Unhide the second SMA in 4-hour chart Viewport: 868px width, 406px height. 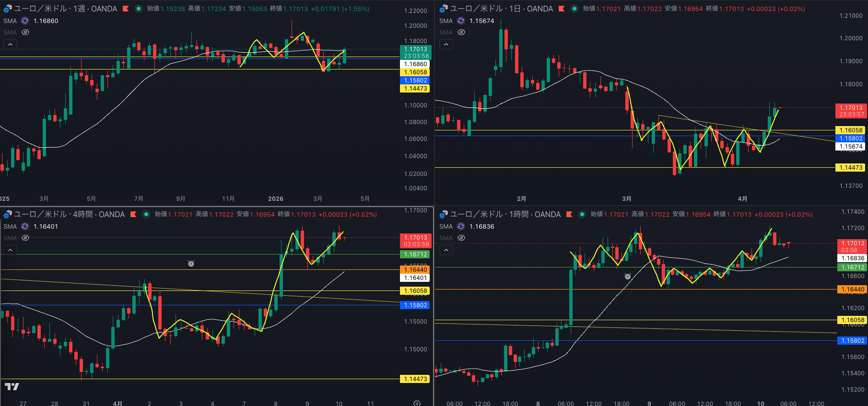coord(25,238)
